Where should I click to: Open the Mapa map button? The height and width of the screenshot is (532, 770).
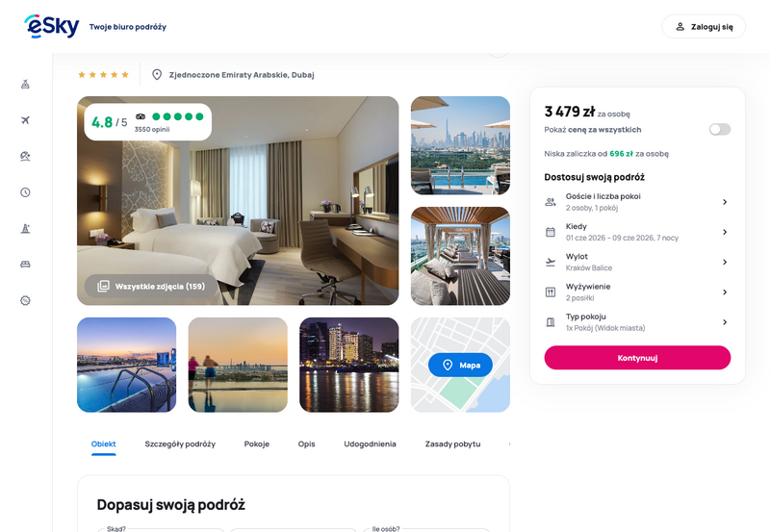click(x=460, y=366)
